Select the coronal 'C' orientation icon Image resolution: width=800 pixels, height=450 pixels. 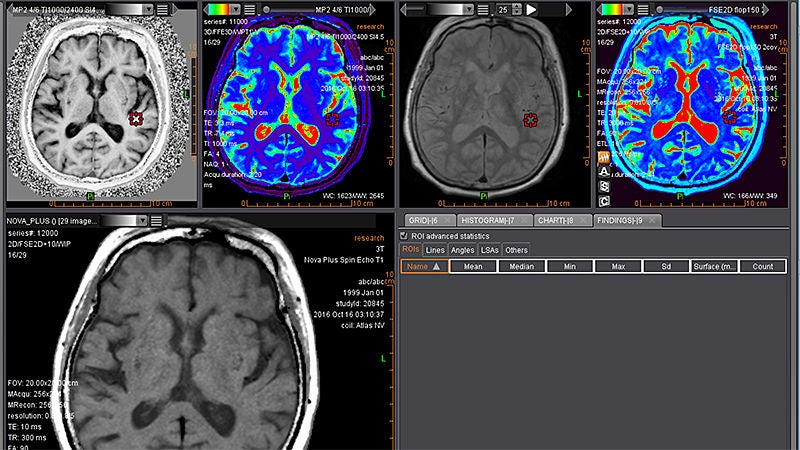(604, 201)
